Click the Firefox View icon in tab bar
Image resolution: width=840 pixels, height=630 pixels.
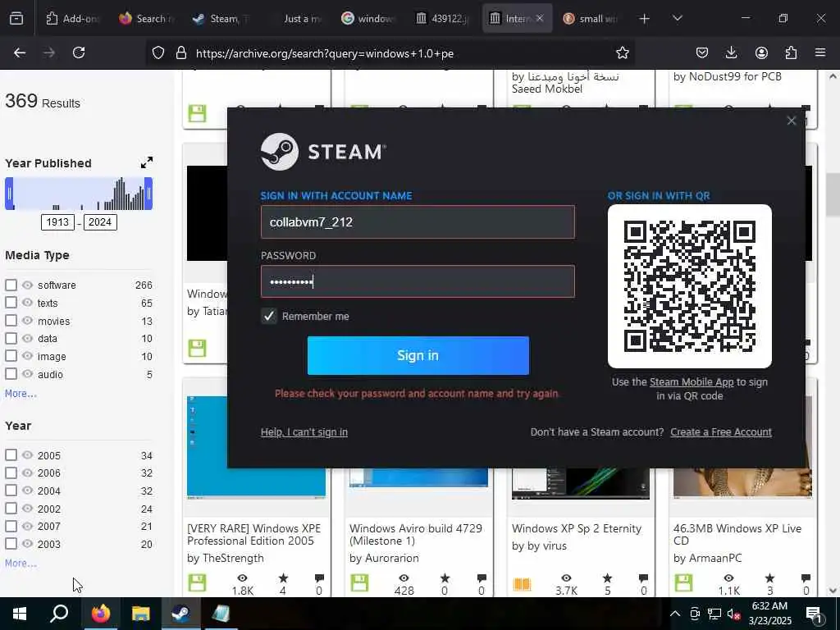[16, 19]
